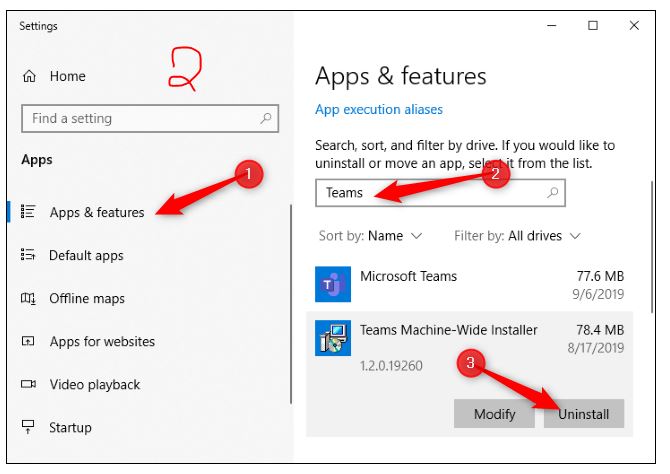
Task: Click the Teams Machine-Wide Installer icon
Action: click(x=333, y=338)
